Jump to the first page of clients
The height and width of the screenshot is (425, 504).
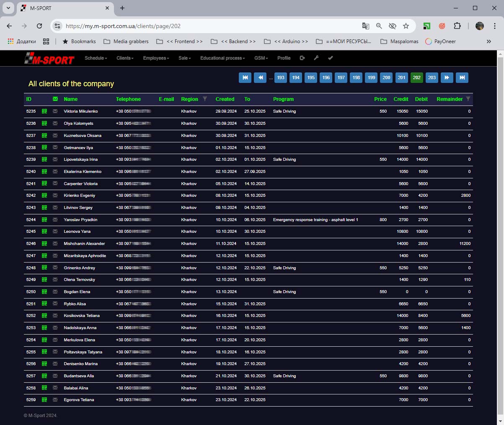(x=245, y=77)
